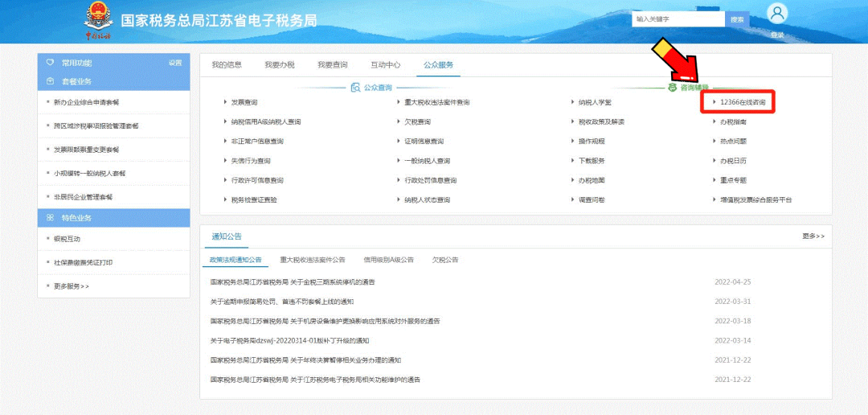868x415 pixels.
Task: Click the user avatar login icon
Action: click(x=778, y=14)
